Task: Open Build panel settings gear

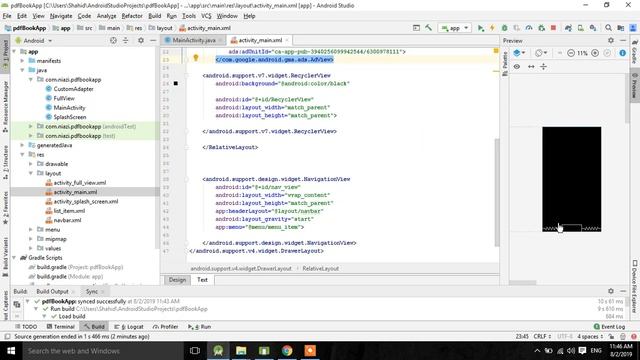Action: [611, 291]
